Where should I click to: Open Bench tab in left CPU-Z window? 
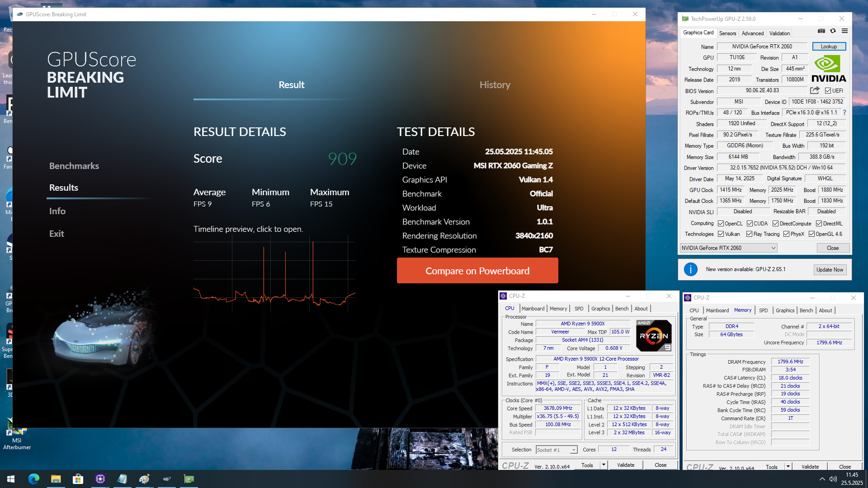[x=622, y=309]
